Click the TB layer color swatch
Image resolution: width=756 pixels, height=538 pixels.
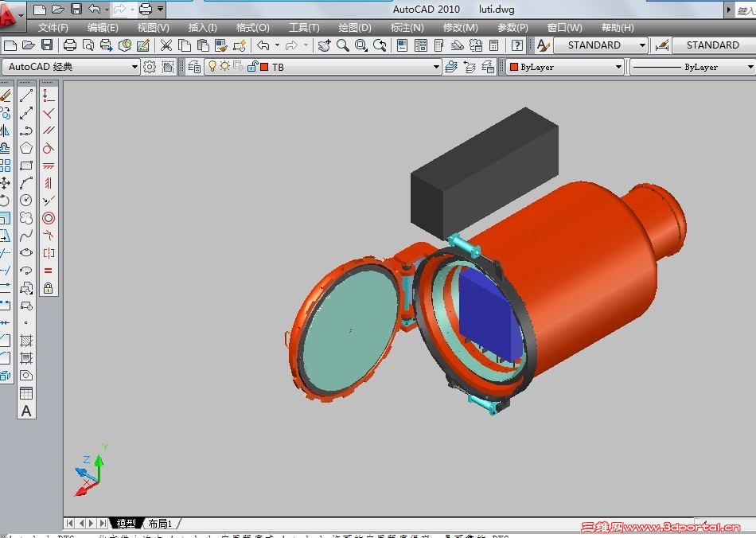[x=265, y=67]
